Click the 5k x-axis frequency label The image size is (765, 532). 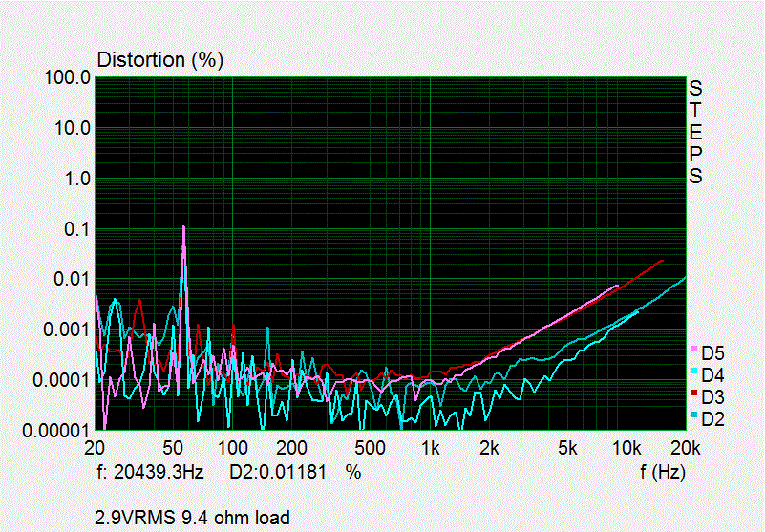coord(567,448)
